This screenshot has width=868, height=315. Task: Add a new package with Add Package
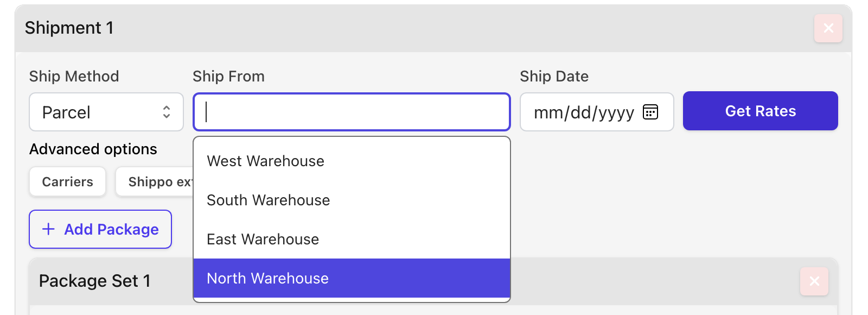pyautogui.click(x=100, y=229)
